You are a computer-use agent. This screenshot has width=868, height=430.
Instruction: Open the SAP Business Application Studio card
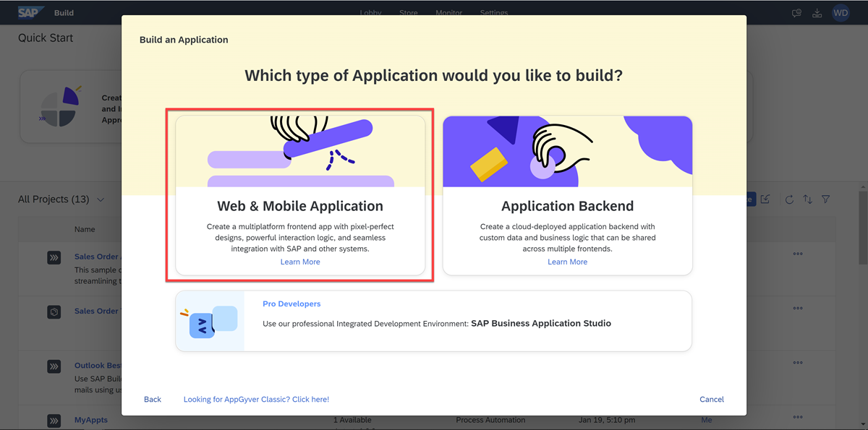tap(433, 321)
